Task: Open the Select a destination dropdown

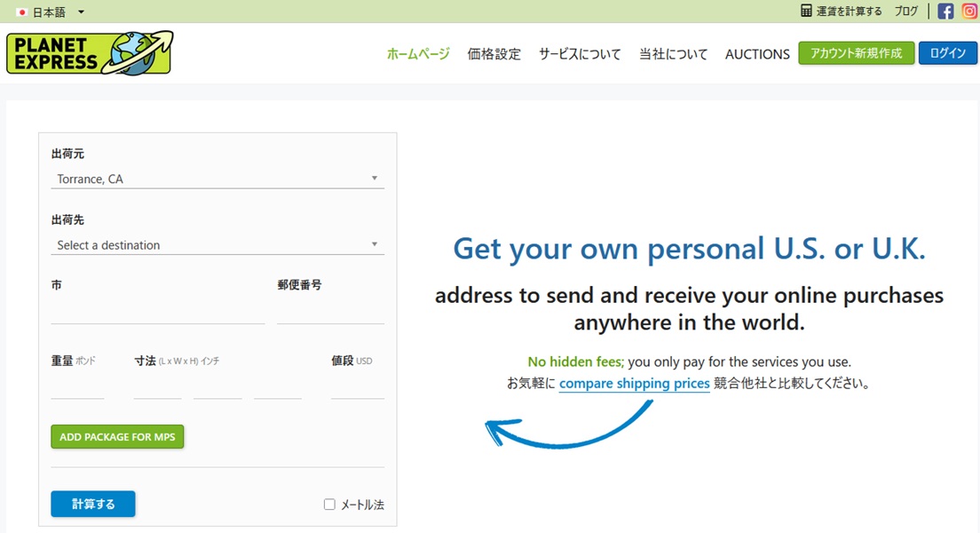Action: 217,244
